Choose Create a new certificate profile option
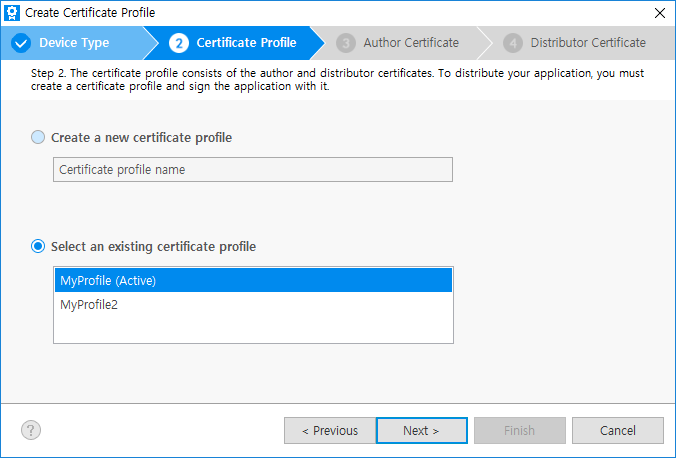The image size is (676, 458). pos(39,137)
